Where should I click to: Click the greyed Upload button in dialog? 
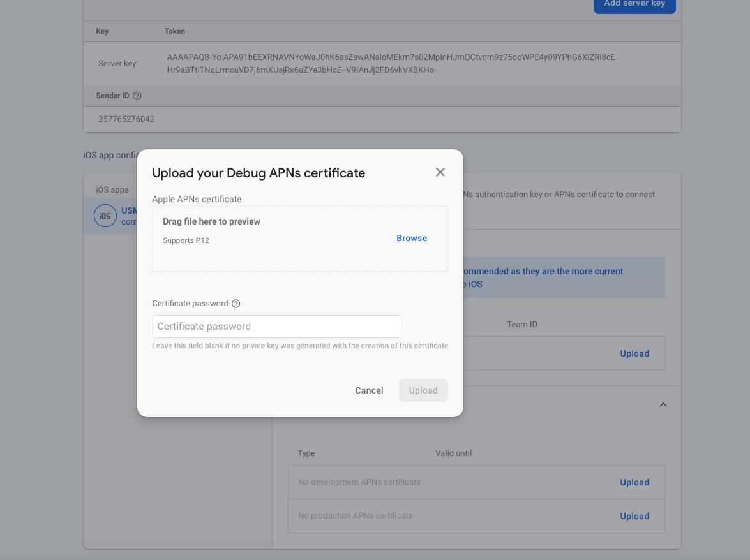[423, 390]
